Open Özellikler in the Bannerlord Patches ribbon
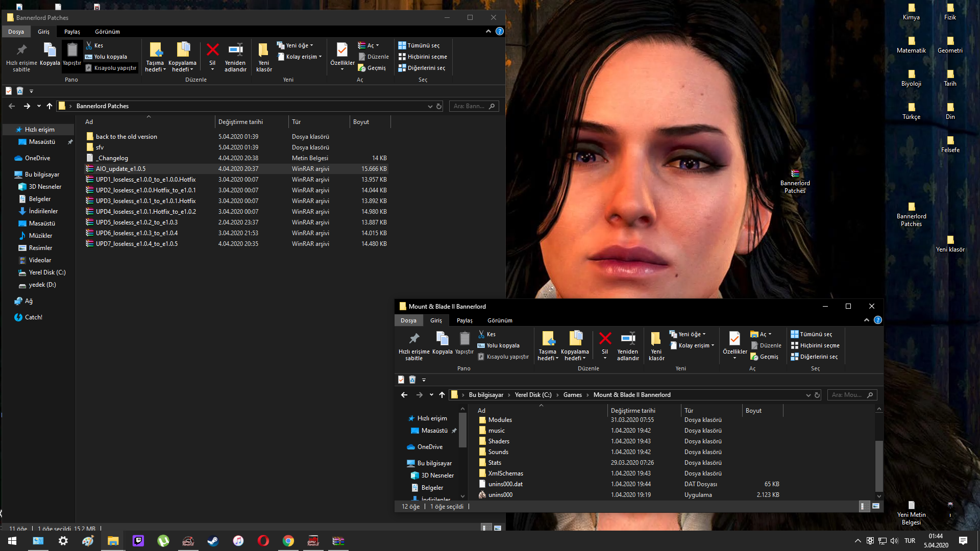Image resolution: width=980 pixels, height=551 pixels. pos(342,57)
